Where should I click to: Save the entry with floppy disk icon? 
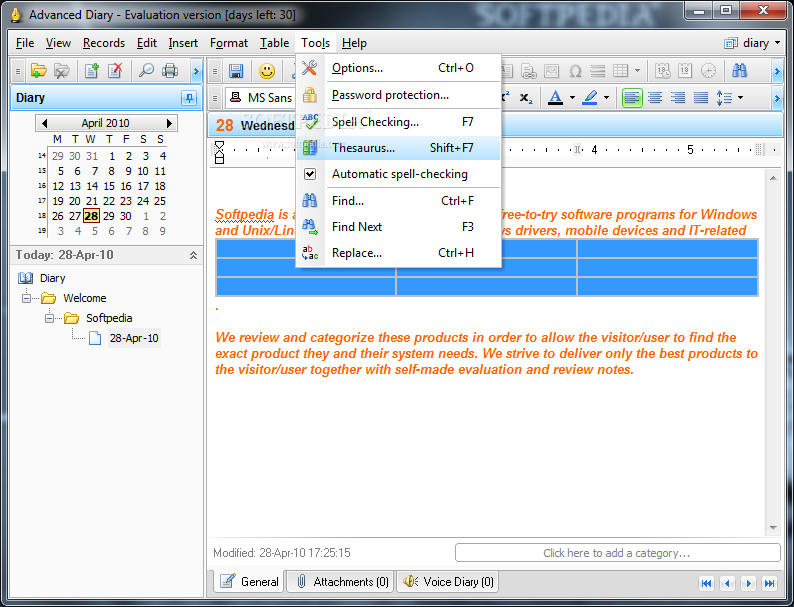[236, 71]
